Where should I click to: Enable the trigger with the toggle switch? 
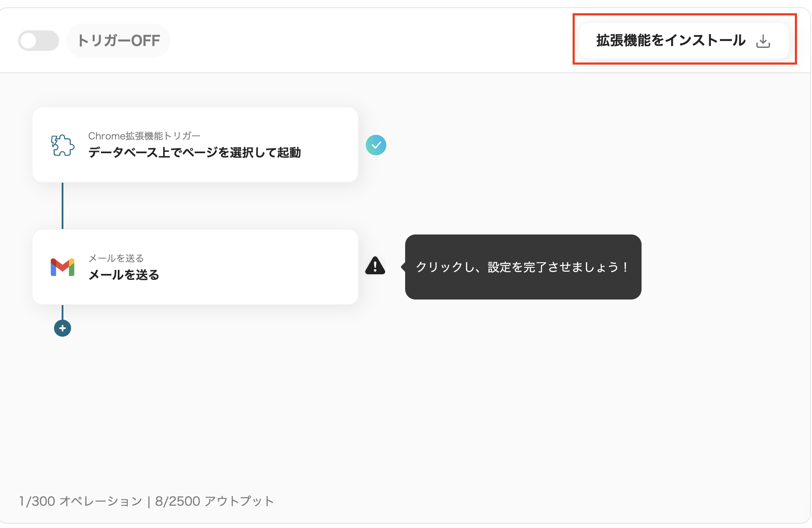point(38,40)
